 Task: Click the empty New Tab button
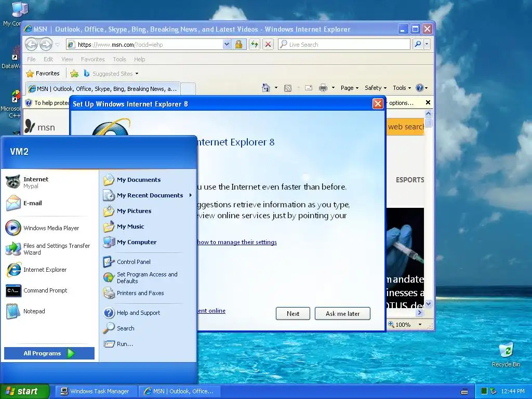(188, 89)
